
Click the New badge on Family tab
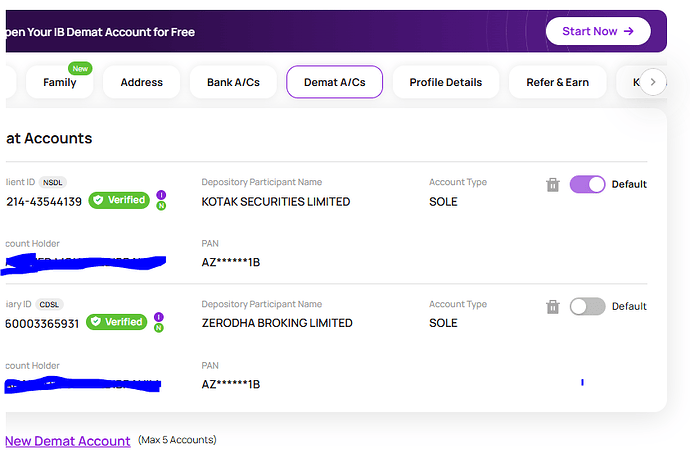coord(80,69)
